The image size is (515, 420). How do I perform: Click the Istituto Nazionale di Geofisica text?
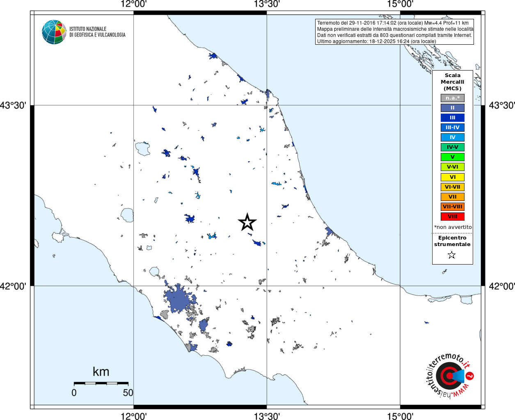click(97, 32)
